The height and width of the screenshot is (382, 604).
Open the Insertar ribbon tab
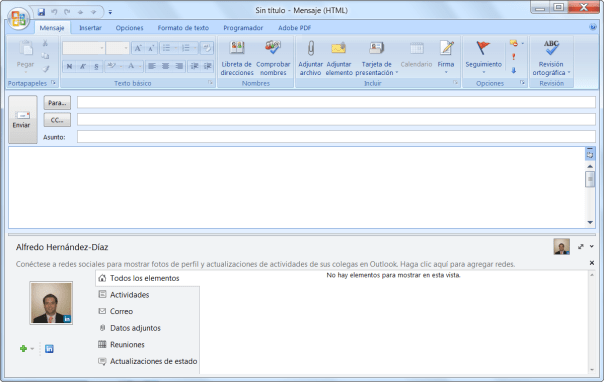coord(90,28)
